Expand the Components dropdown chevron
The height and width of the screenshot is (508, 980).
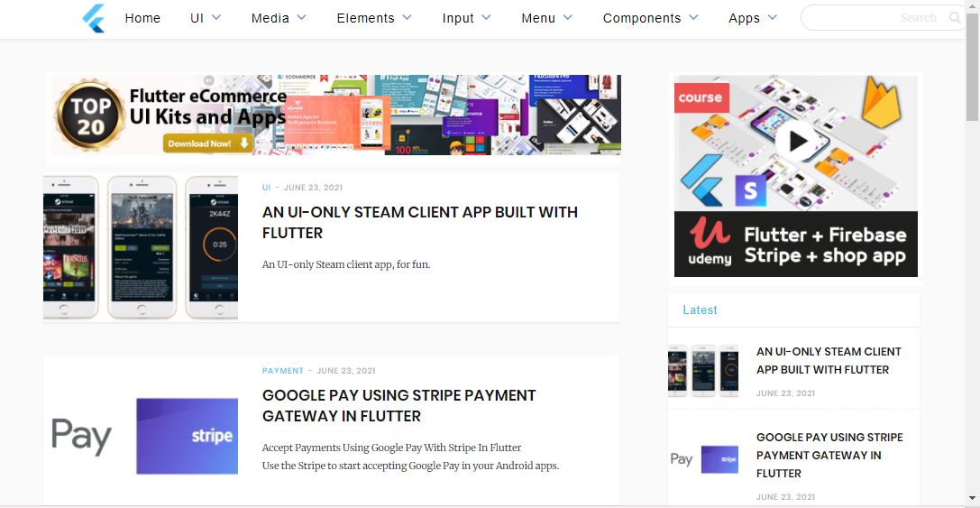click(693, 17)
